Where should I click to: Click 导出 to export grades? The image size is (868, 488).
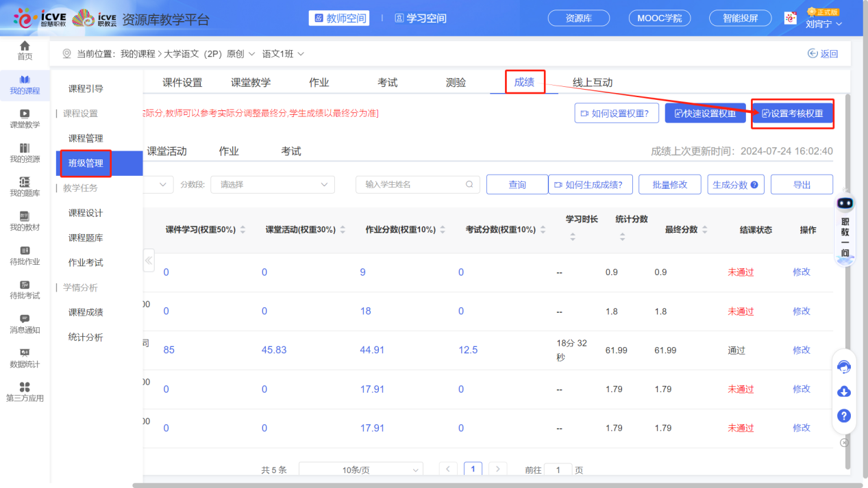(801, 184)
